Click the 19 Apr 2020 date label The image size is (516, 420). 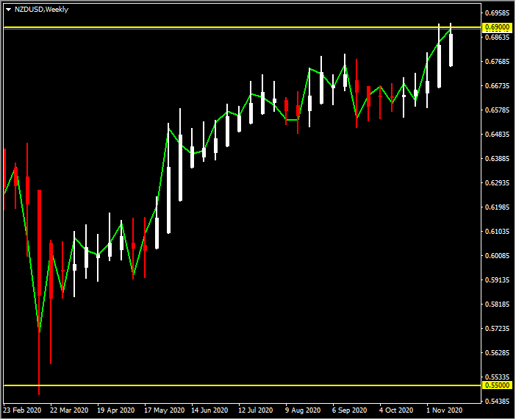[116, 410]
